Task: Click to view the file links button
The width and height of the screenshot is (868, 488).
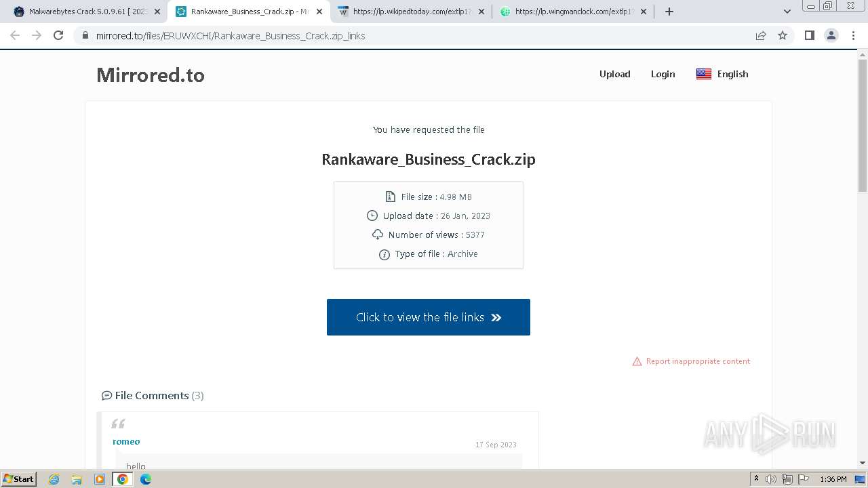Action: (429, 317)
